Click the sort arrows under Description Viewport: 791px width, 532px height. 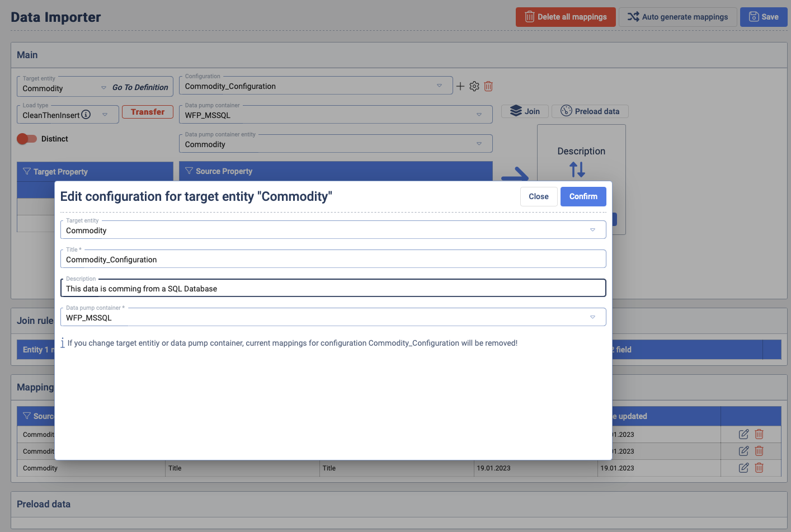(577, 169)
